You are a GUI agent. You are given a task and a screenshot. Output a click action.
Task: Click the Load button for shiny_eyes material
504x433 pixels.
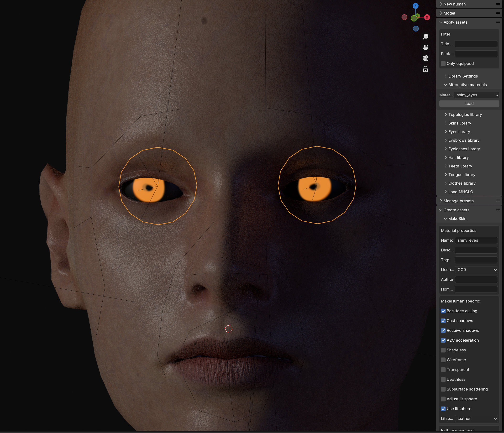pyautogui.click(x=468, y=104)
